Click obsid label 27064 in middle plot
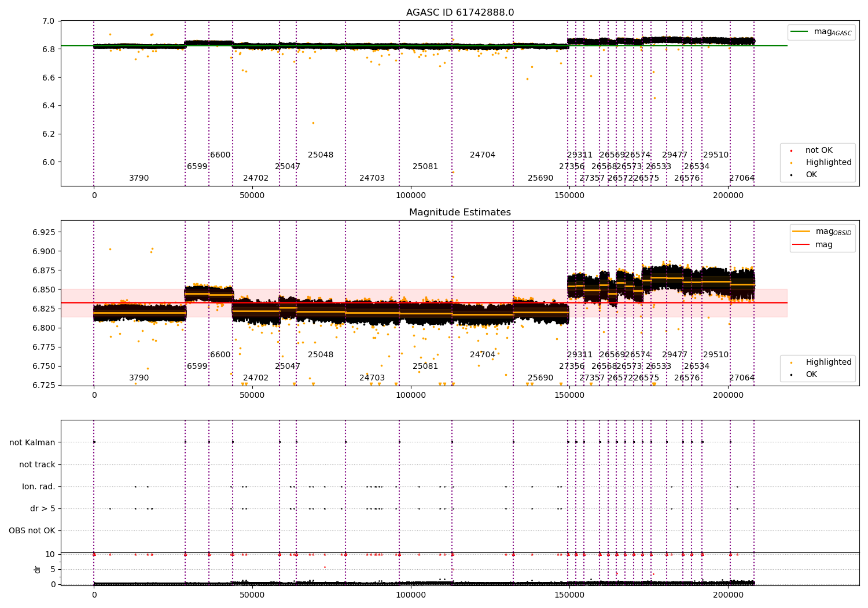Image resolution: width=868 pixels, height=608 pixels. click(x=742, y=378)
